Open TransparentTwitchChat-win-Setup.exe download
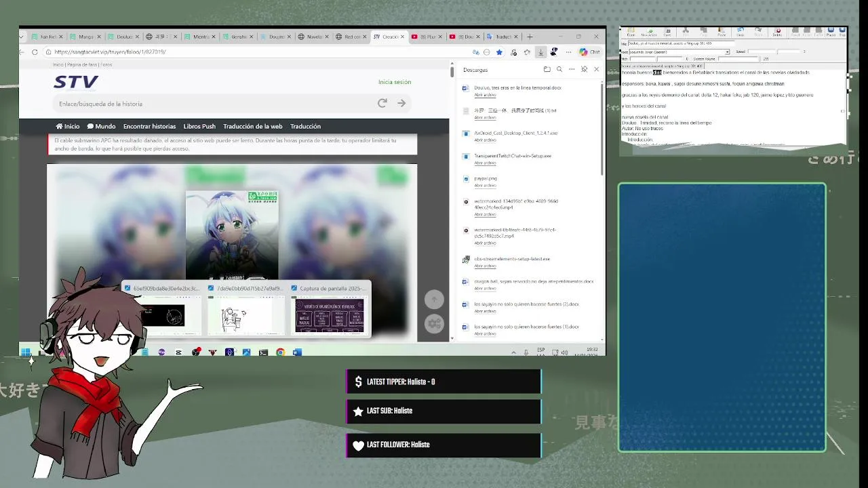868x488 pixels. [513, 156]
